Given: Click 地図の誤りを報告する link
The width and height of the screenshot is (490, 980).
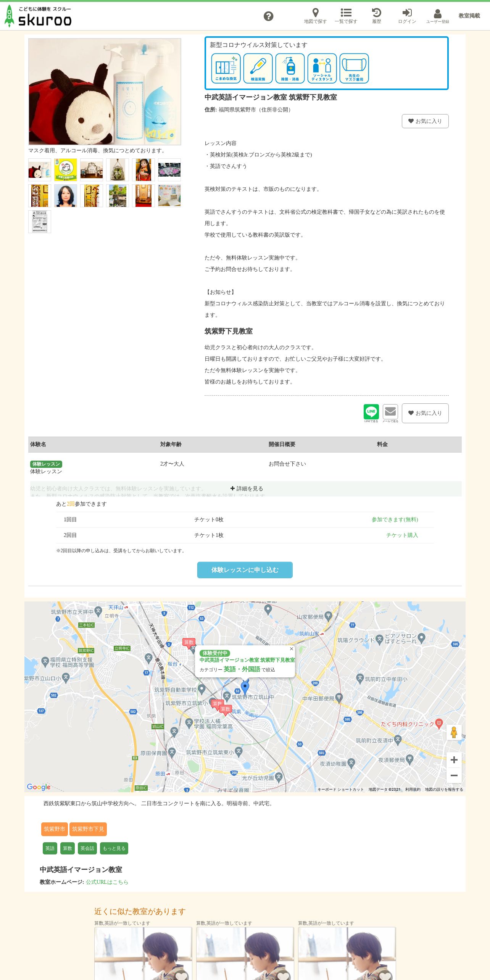Looking at the screenshot, I should (x=444, y=790).
